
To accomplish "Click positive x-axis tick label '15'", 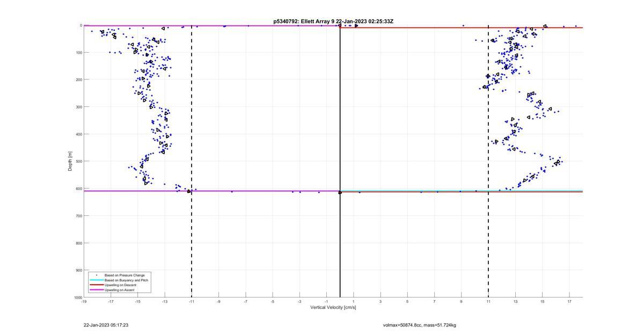I will pyautogui.click(x=542, y=301).
